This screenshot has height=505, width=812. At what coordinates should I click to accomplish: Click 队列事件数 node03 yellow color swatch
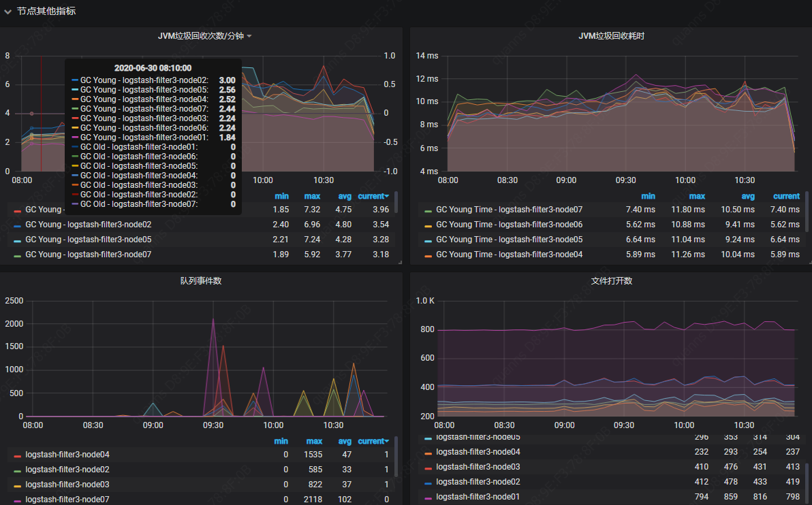[x=18, y=486]
